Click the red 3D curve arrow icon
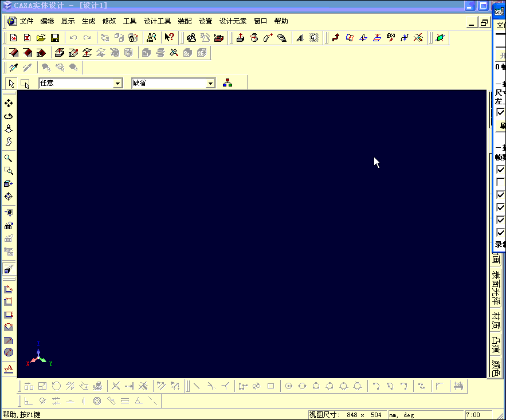 (336, 38)
